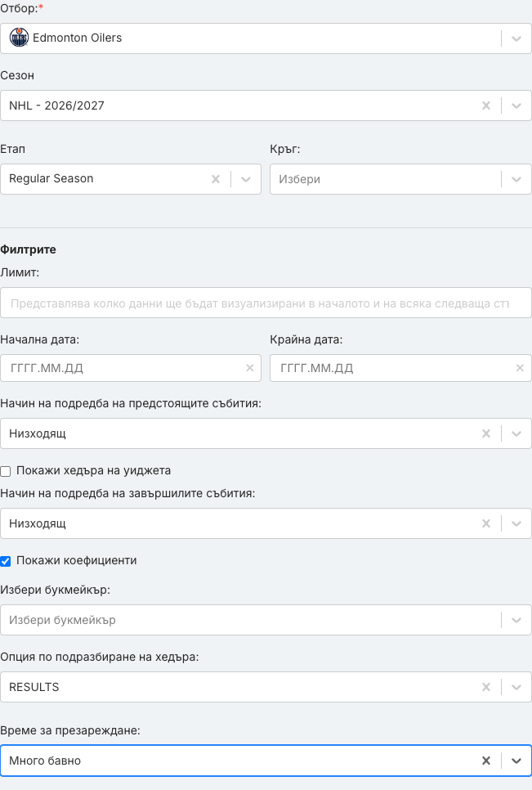Expand the header default option dropdown
532x790 pixels.
pyautogui.click(x=516, y=687)
